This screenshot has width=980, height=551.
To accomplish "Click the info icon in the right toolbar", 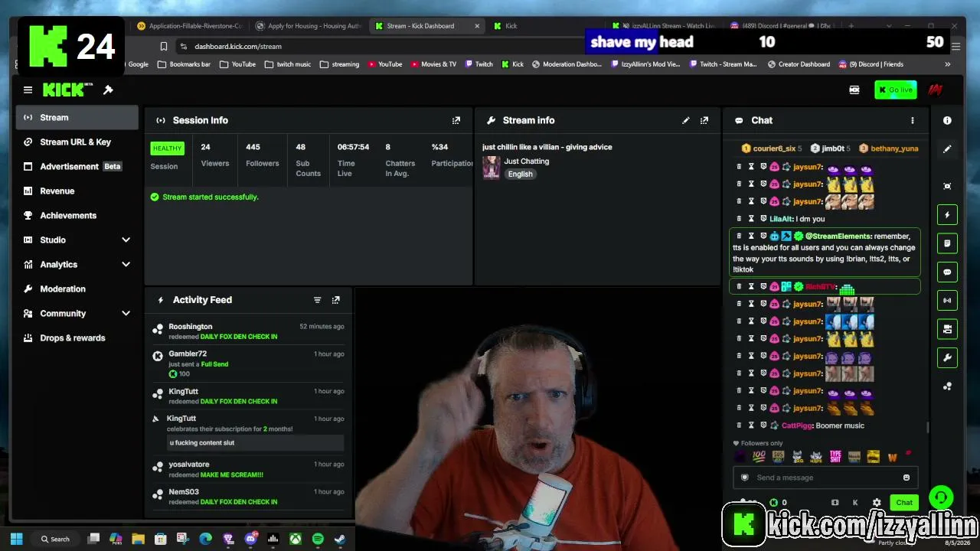I will click(947, 120).
